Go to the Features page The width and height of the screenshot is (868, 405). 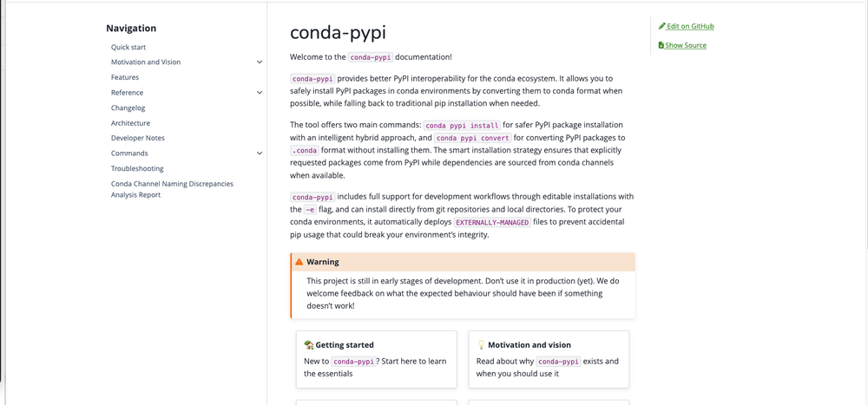(x=125, y=77)
